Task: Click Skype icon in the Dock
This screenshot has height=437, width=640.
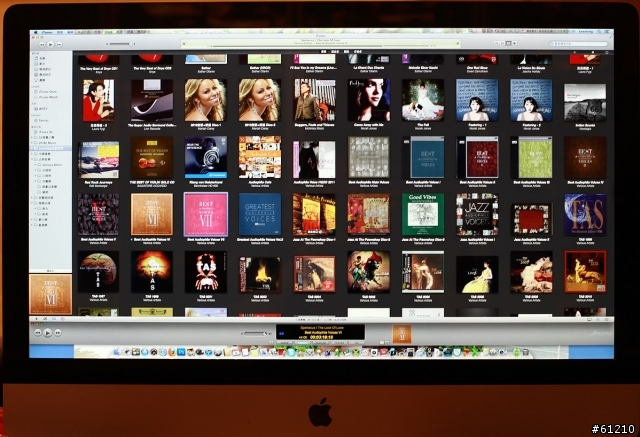Action: click(x=291, y=352)
